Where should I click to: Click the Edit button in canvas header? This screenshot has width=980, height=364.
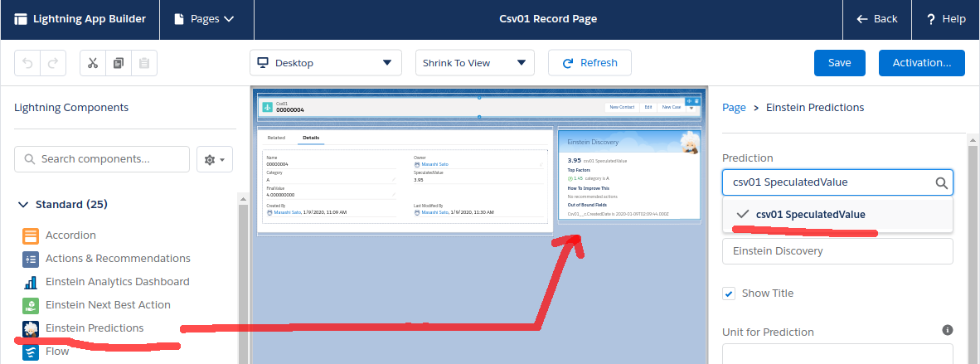click(648, 107)
